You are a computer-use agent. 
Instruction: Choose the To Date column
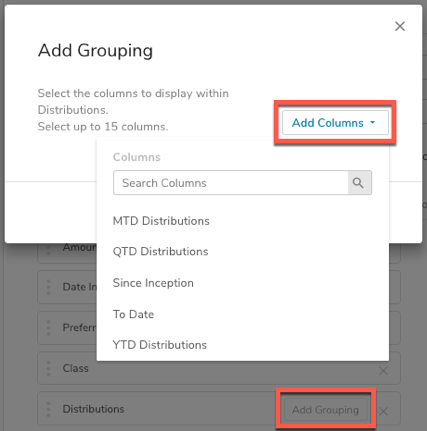133,314
